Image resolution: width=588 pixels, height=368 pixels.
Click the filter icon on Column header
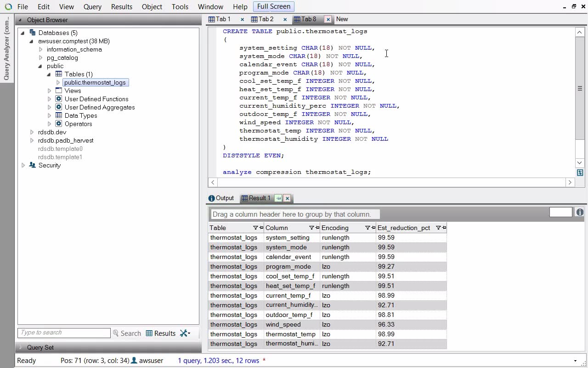click(311, 228)
